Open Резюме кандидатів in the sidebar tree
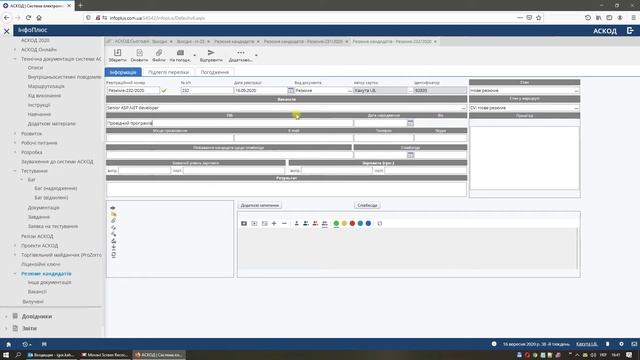The height and width of the screenshot is (360, 640). 46,273
